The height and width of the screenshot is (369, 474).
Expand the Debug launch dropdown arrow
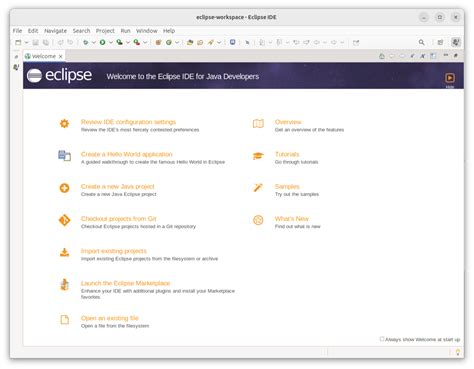[94, 42]
